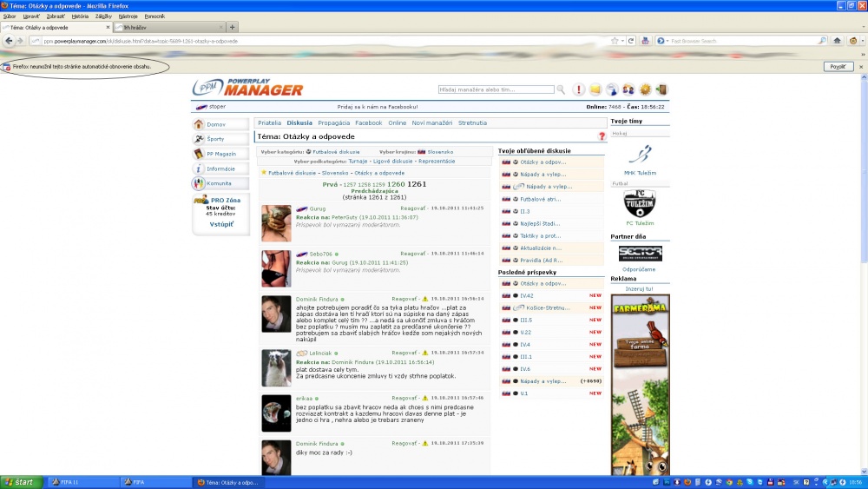Click Vstúpiť in PRO Zóna box
The height and width of the screenshot is (489, 868).
pos(220,224)
